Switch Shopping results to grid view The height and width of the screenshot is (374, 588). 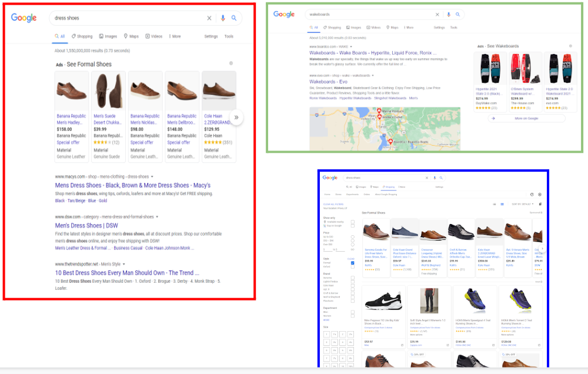coord(502,204)
